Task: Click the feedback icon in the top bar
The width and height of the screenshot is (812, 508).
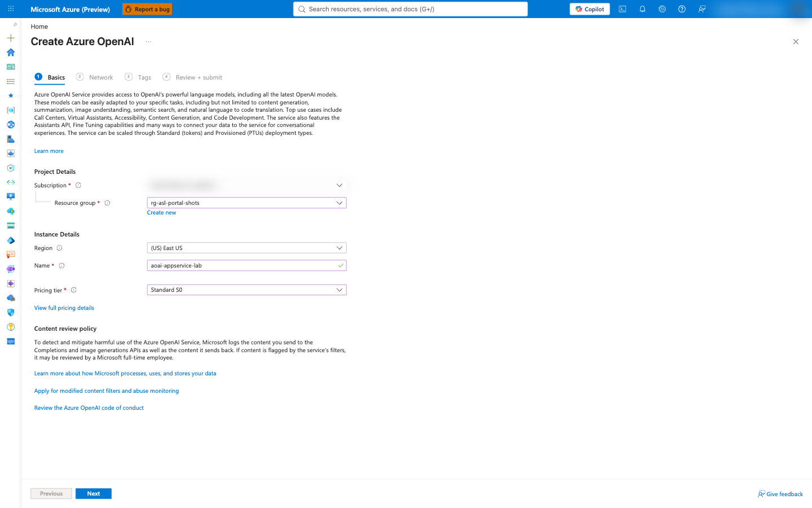Action: (702, 9)
